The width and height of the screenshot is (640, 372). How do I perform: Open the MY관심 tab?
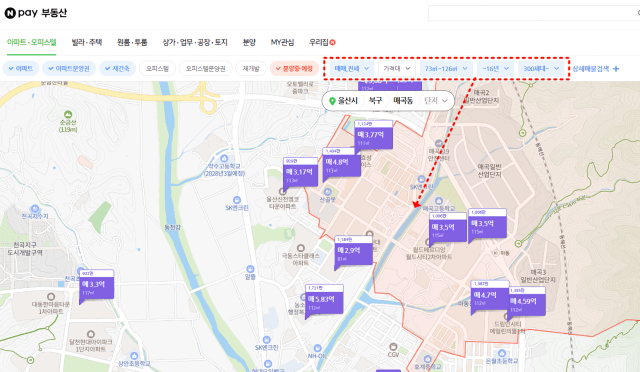pyautogui.click(x=282, y=42)
